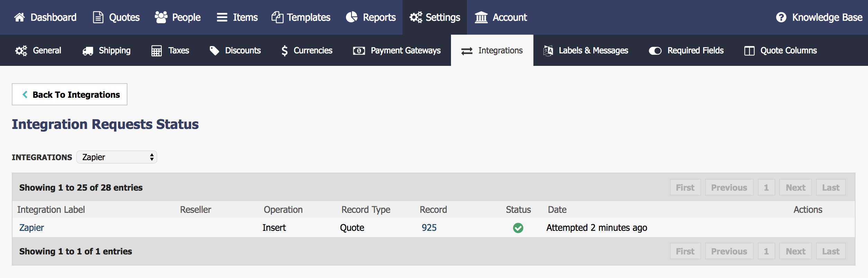This screenshot has width=868, height=278.
Task: Click the back chevron in Back To Integrations
Action: click(x=25, y=94)
